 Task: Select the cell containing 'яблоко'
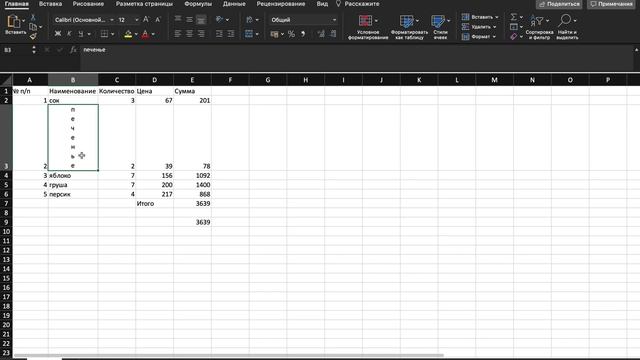(73, 176)
